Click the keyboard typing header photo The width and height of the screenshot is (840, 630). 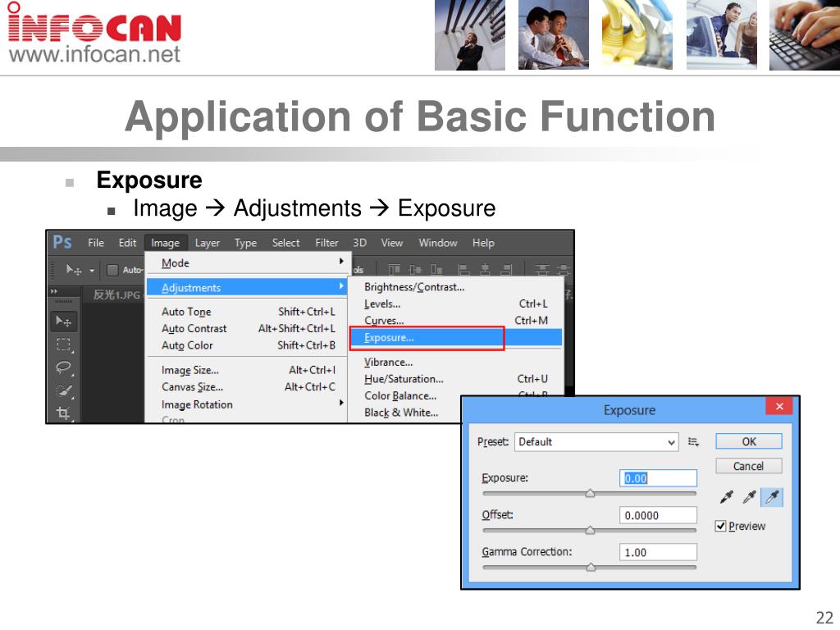click(804, 34)
